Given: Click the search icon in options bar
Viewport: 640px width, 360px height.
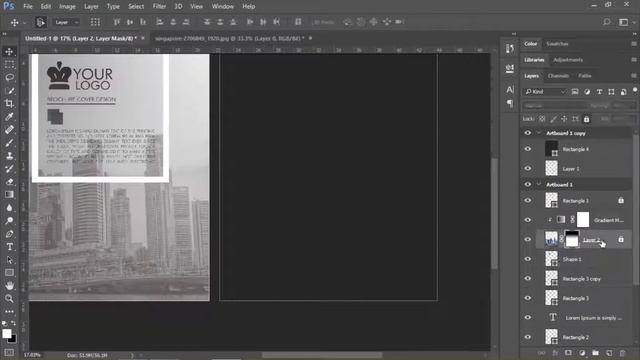Looking at the screenshot, I should 607,22.
